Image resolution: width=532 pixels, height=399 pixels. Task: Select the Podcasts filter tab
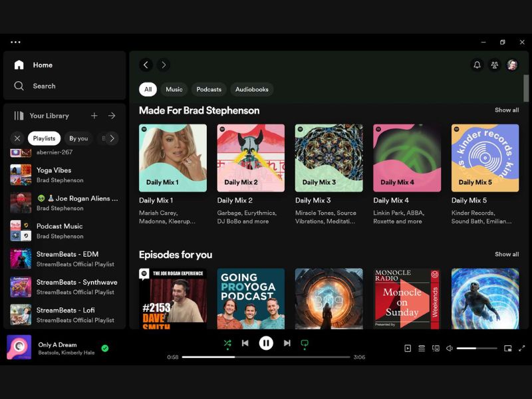[209, 89]
